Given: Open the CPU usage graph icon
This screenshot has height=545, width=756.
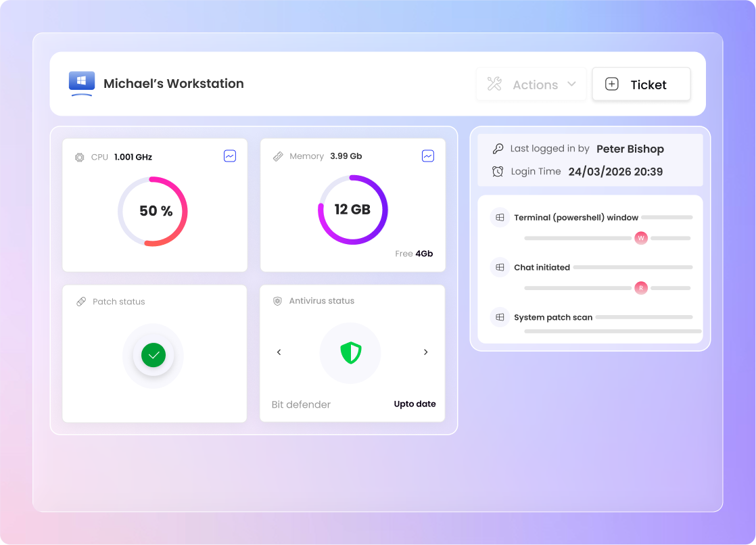Looking at the screenshot, I should point(230,156).
